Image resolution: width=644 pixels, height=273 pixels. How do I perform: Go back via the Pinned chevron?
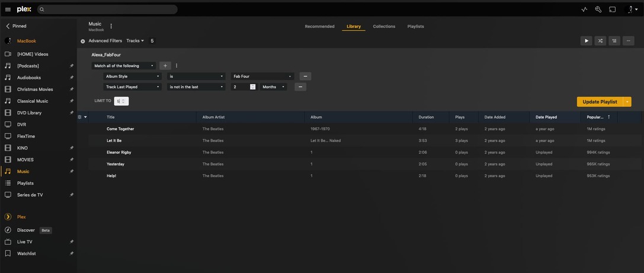pos(7,26)
